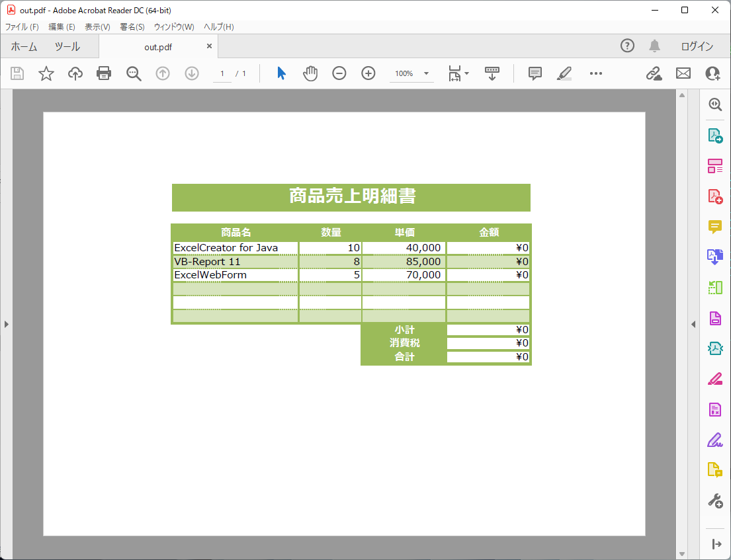This screenshot has width=731, height=560.
Task: Open 署名(S) menu
Action: [x=132, y=27]
